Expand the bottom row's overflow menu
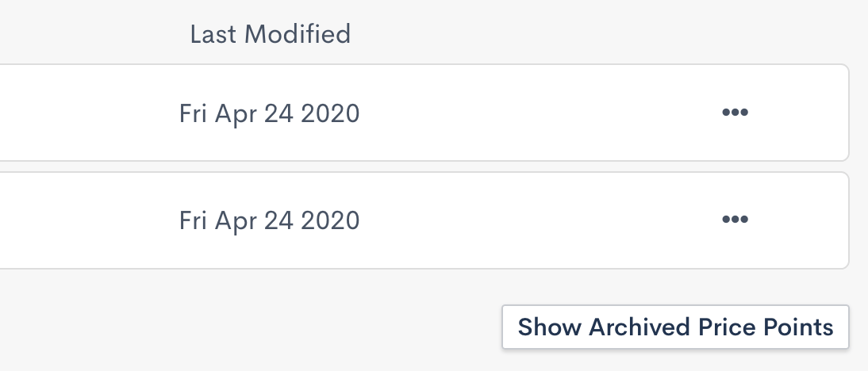 click(735, 220)
